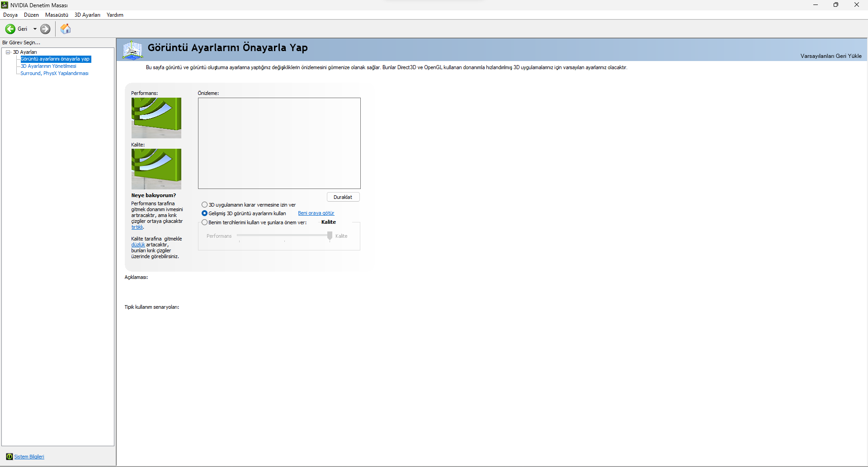Image resolution: width=868 pixels, height=467 pixels.
Task: Select Benim tercihlerimi kullan radio option
Action: click(x=254, y=222)
